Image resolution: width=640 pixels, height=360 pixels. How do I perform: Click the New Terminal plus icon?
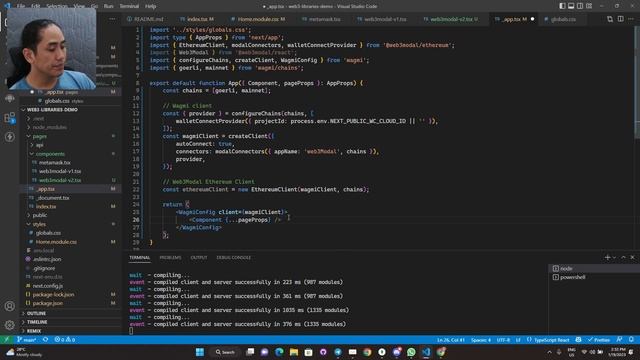pos(607,257)
